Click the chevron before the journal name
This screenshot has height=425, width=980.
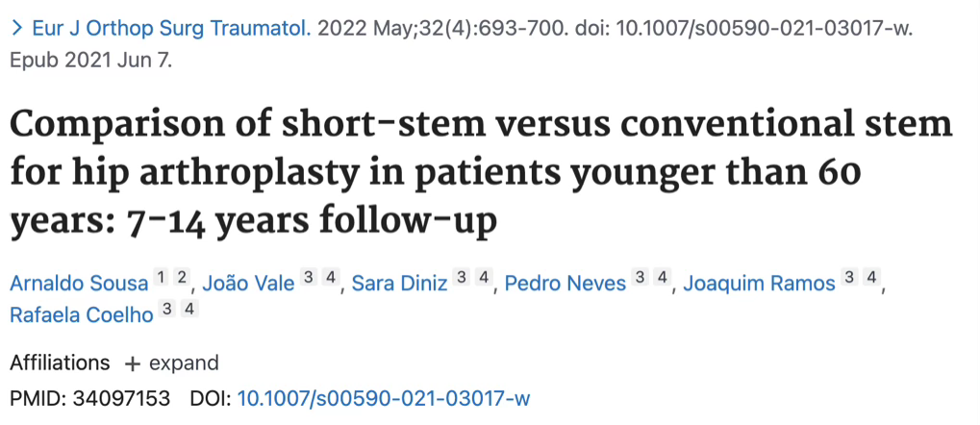point(17,30)
